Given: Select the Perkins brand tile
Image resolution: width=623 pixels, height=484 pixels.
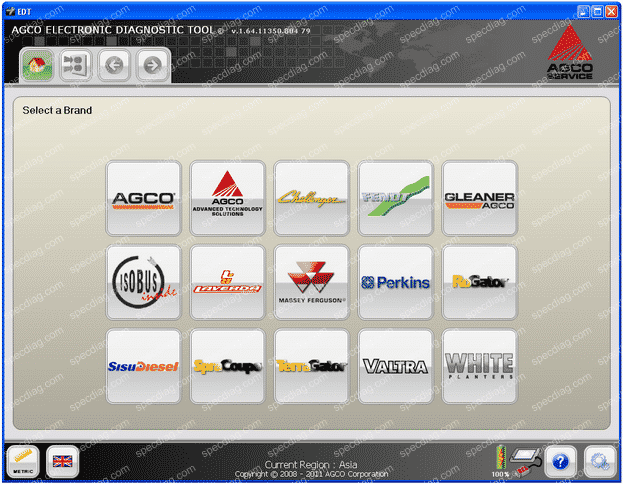Looking at the screenshot, I should click(396, 282).
